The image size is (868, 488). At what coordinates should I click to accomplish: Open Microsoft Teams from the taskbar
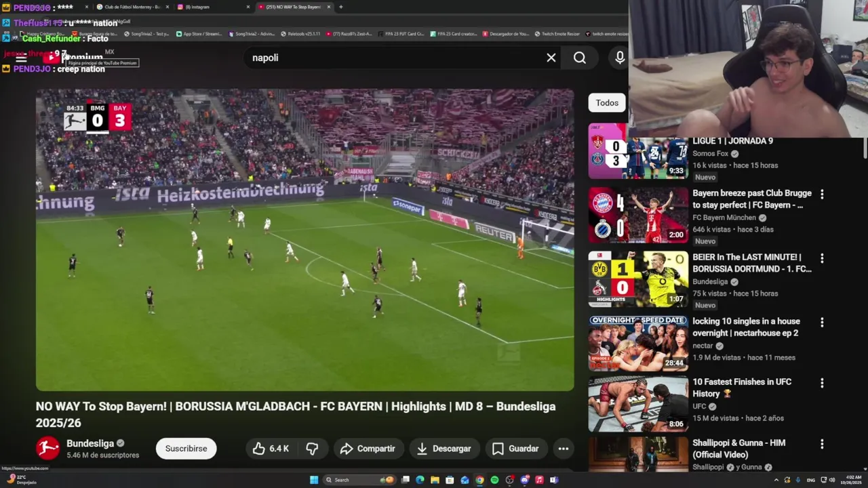pos(554,480)
